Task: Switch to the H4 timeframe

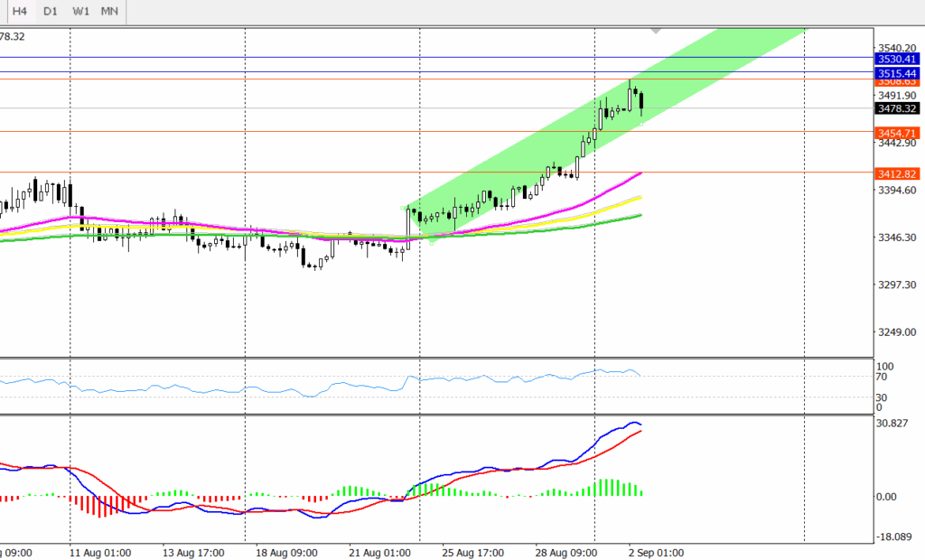Action: point(19,12)
